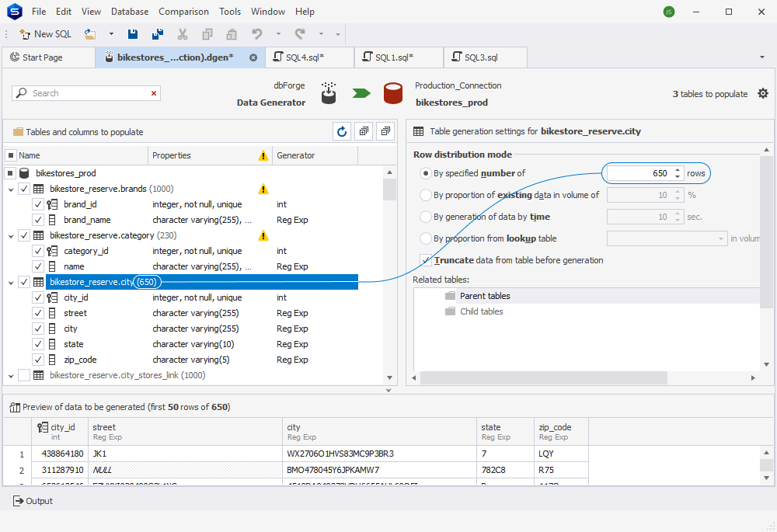This screenshot has height=532, width=777.
Task: Check the bikestore_reserve.city_stores_link table checkbox
Action: (24, 375)
